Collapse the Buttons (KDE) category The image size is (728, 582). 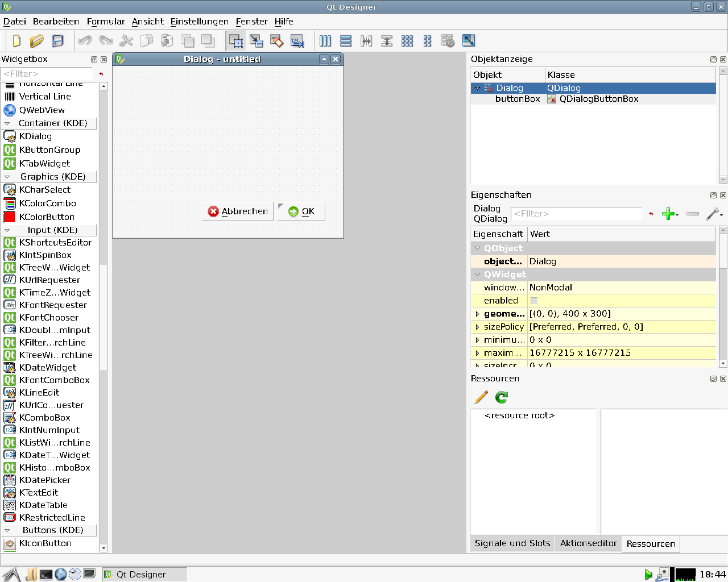coord(7,530)
